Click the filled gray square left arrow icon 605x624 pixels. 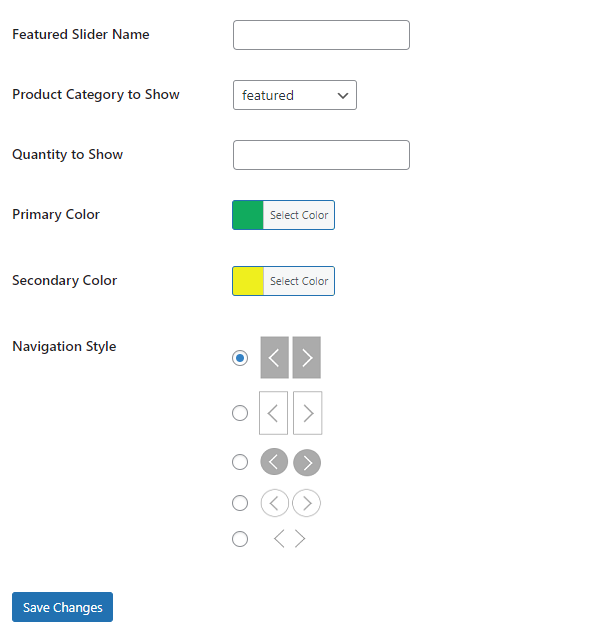point(274,357)
